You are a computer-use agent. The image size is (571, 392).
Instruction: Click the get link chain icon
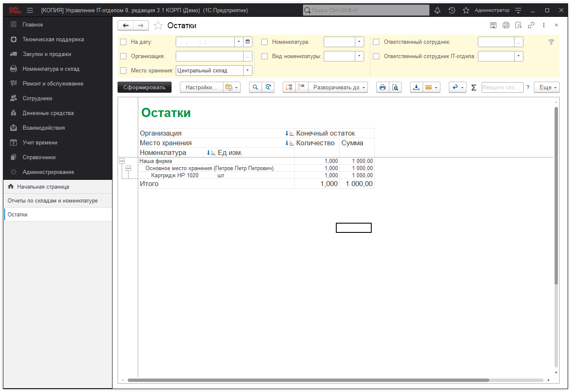point(531,25)
